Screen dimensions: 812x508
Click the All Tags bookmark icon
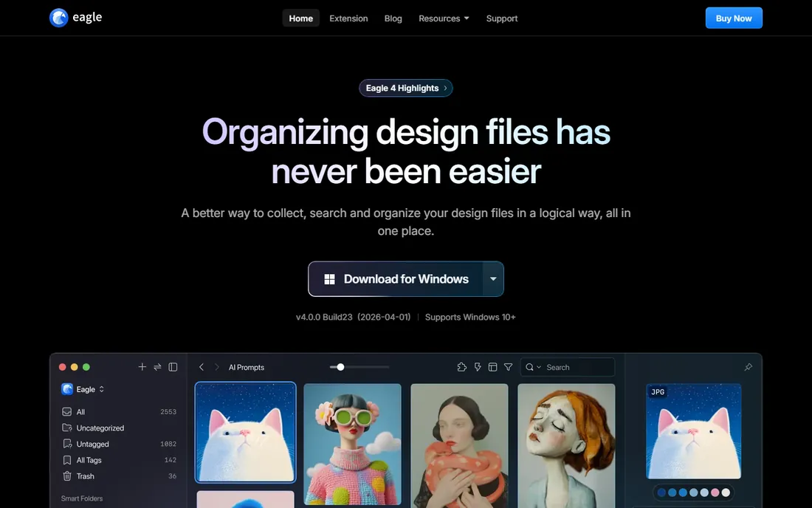coord(66,460)
